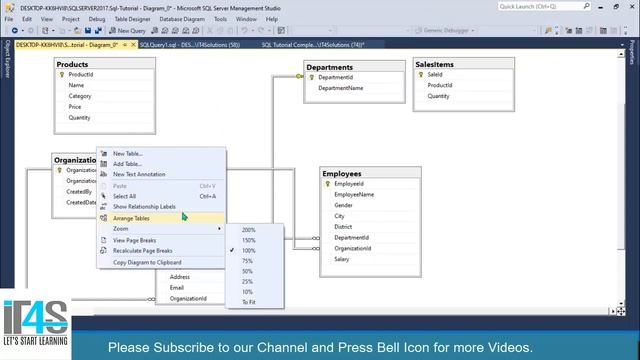Select the Products table title bar
This screenshot has height=360, width=640.
point(104,64)
